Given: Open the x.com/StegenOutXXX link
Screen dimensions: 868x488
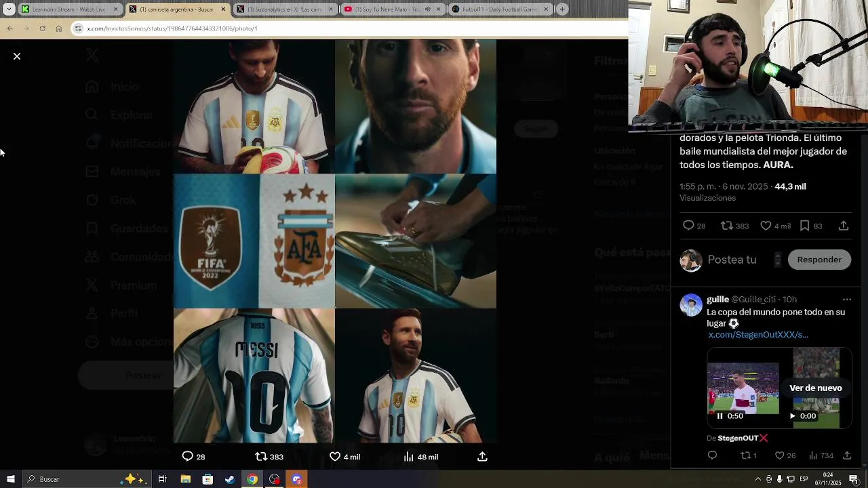Looking at the screenshot, I should [x=758, y=335].
